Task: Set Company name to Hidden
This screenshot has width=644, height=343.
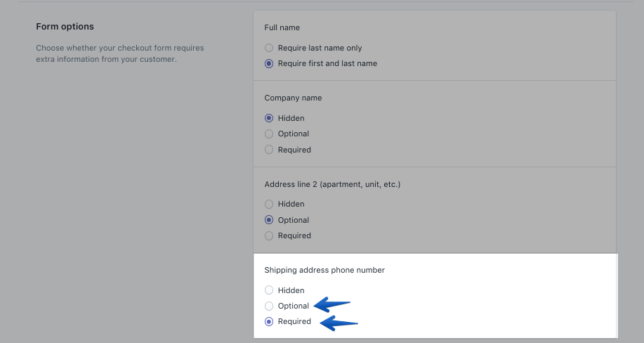Action: point(269,118)
